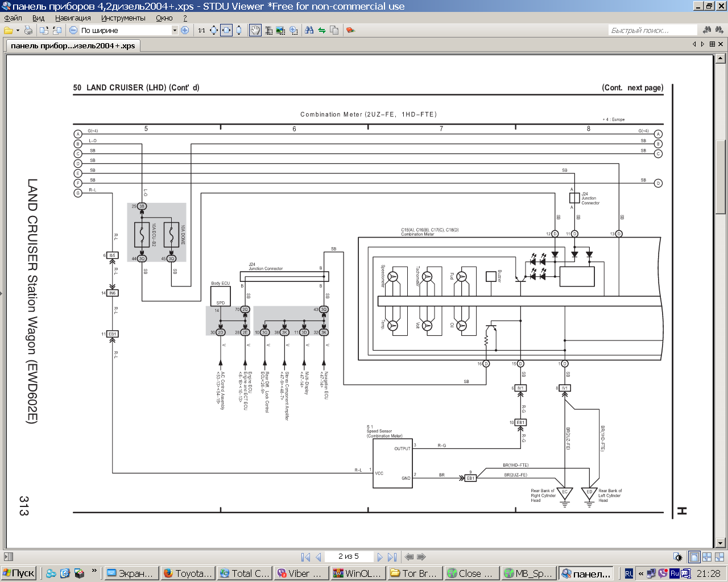Open the 'По ширине' zoom combo box

[x=129, y=30]
